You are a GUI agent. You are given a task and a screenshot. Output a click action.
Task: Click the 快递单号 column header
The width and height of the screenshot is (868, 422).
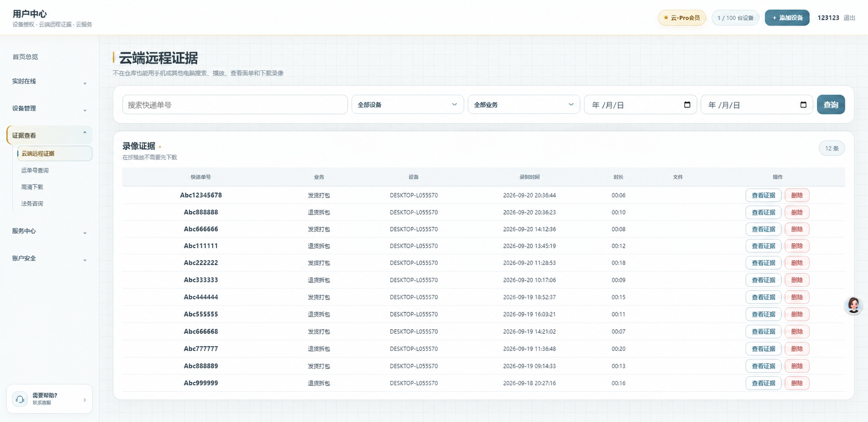201,177
